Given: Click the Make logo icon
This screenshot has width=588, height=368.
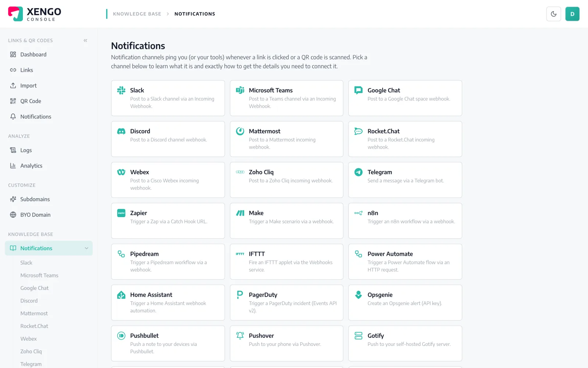Looking at the screenshot, I should pos(240,213).
